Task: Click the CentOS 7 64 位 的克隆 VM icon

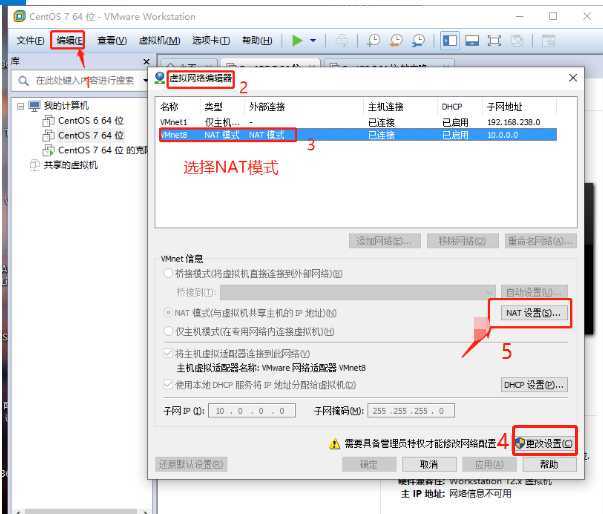Action: tap(48, 150)
